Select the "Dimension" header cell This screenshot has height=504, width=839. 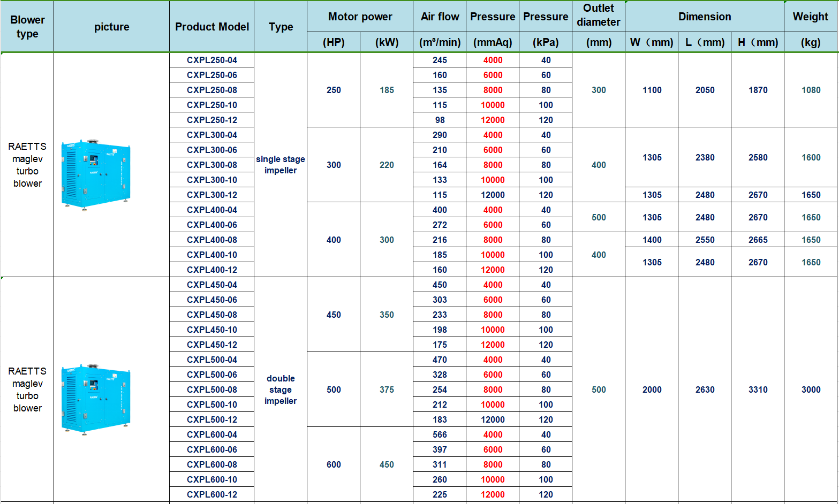705,17
